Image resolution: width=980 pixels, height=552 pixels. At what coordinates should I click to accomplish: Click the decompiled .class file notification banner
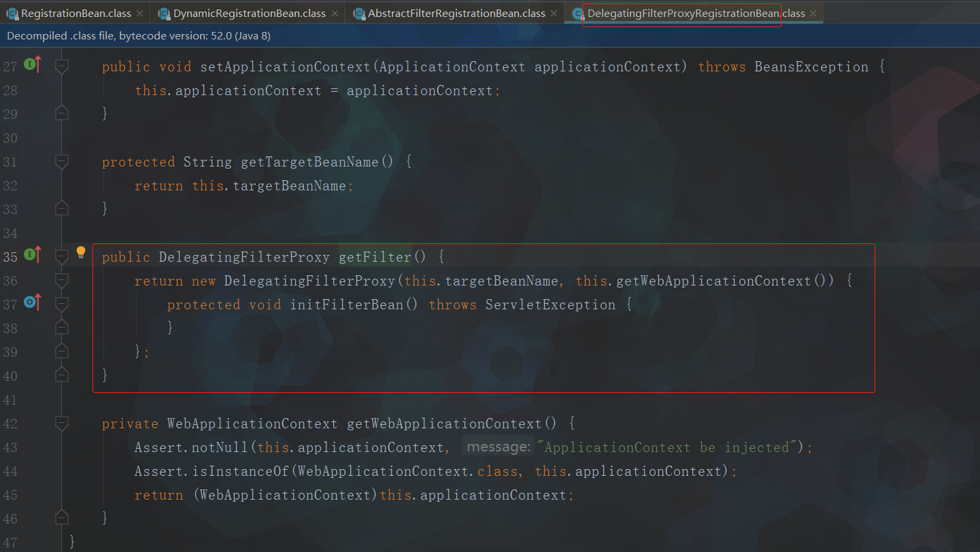[490, 35]
